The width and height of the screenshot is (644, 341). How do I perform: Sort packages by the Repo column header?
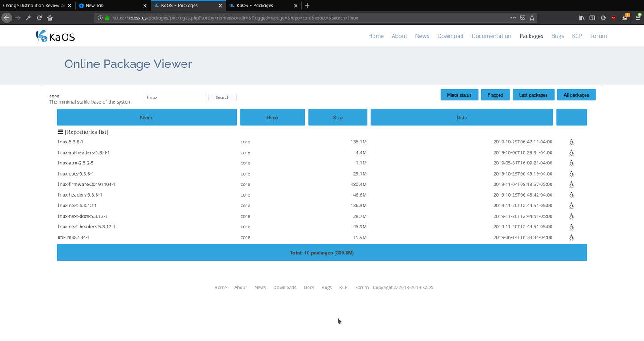pos(272,118)
